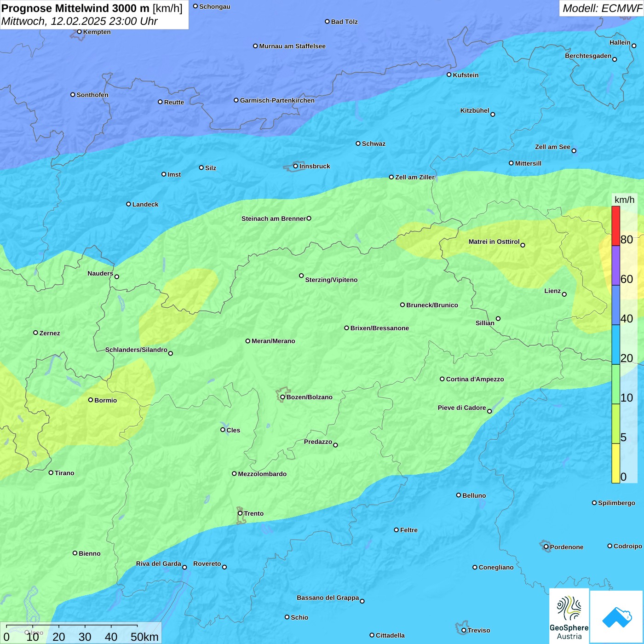The width and height of the screenshot is (644, 644).
Task: Pick the dark blue 40–60 legend segment
Action: point(615,305)
